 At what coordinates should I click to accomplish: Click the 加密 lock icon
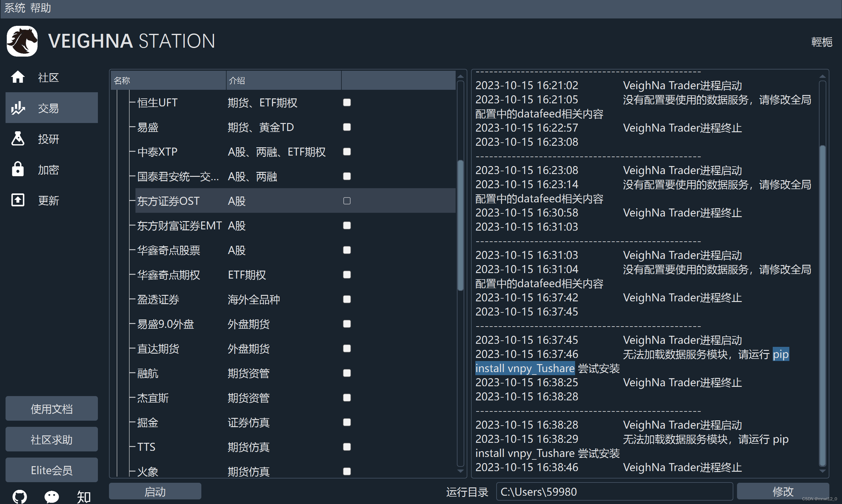pyautogui.click(x=18, y=169)
